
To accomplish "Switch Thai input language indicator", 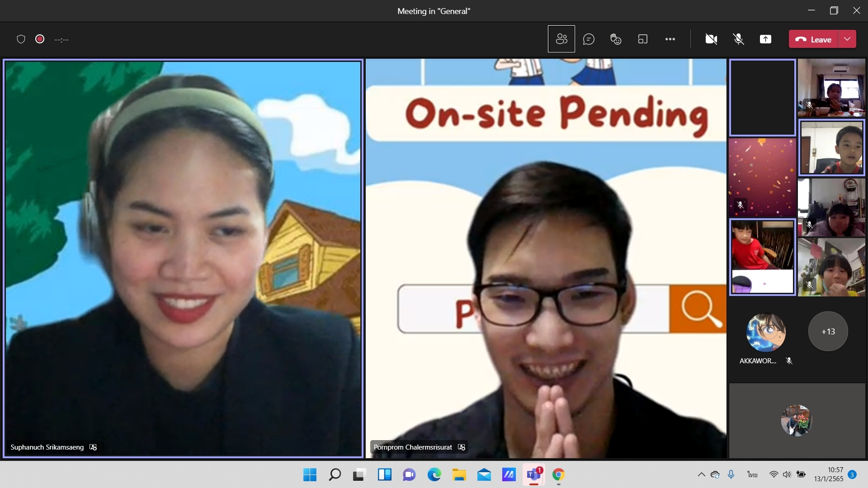I will pyautogui.click(x=752, y=474).
